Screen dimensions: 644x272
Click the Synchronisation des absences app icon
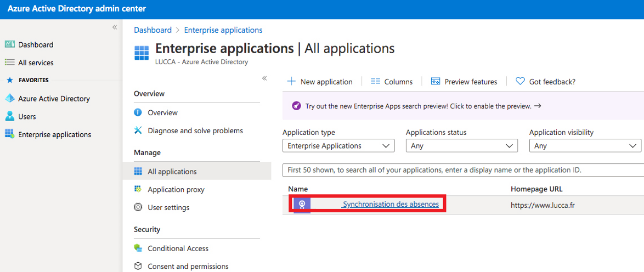click(x=302, y=205)
